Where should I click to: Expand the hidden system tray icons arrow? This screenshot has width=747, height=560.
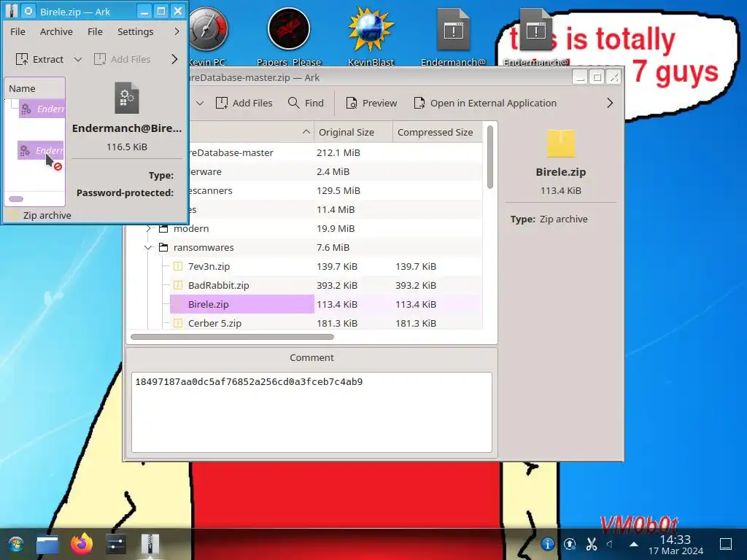click(x=634, y=544)
